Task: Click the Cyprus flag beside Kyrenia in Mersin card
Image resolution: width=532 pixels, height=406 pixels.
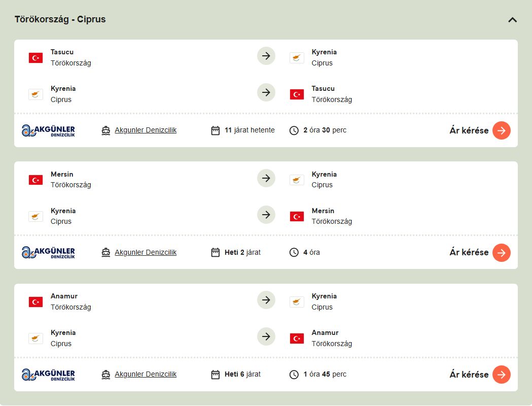Action: [297, 180]
